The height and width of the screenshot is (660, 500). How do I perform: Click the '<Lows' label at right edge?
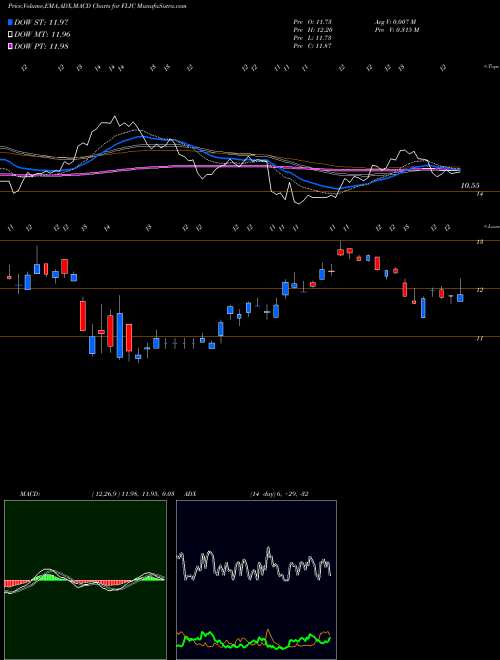click(x=491, y=227)
